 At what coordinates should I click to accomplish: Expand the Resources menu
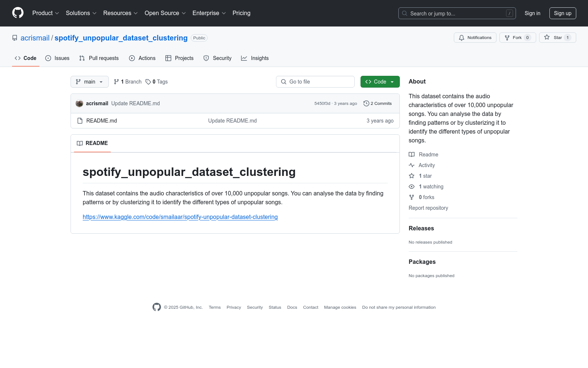pos(121,13)
